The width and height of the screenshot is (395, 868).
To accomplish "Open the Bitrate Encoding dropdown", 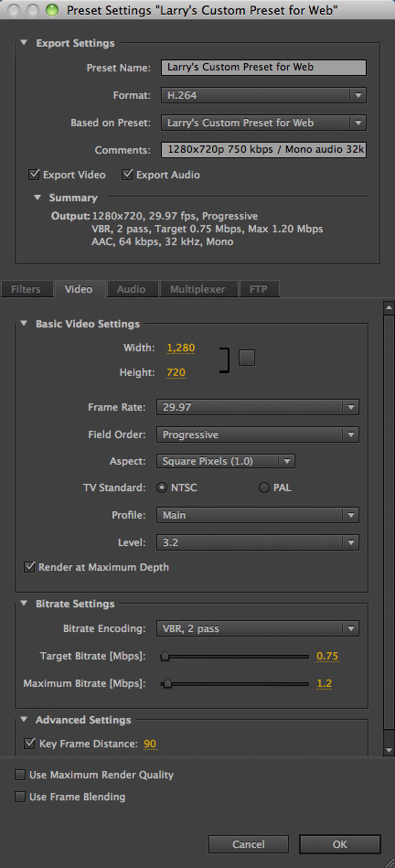I will tap(258, 628).
